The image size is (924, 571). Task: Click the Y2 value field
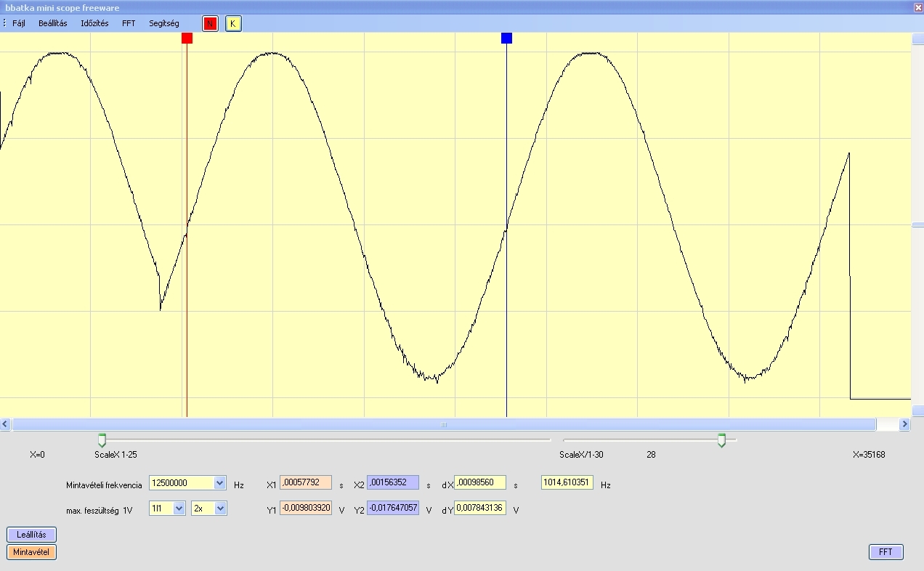click(393, 508)
